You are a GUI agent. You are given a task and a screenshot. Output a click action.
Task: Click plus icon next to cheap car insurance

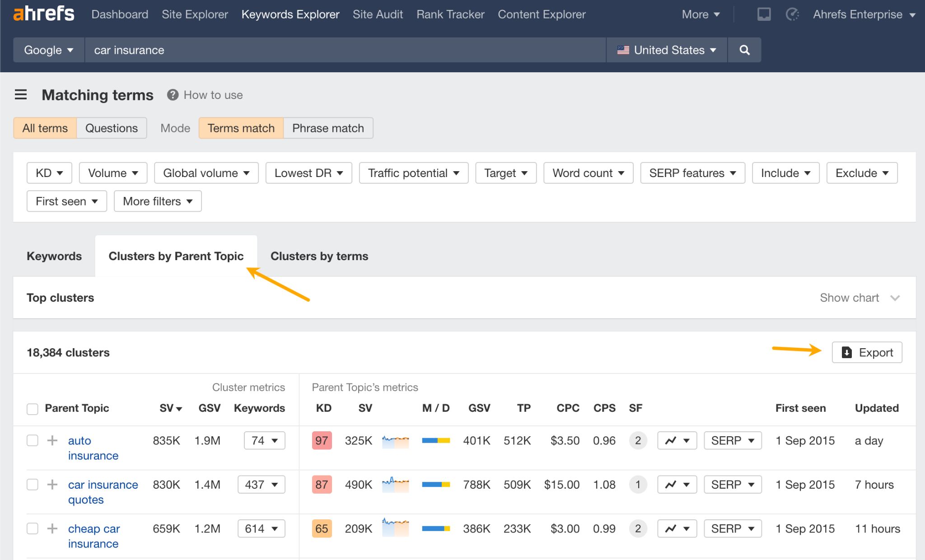(x=52, y=528)
